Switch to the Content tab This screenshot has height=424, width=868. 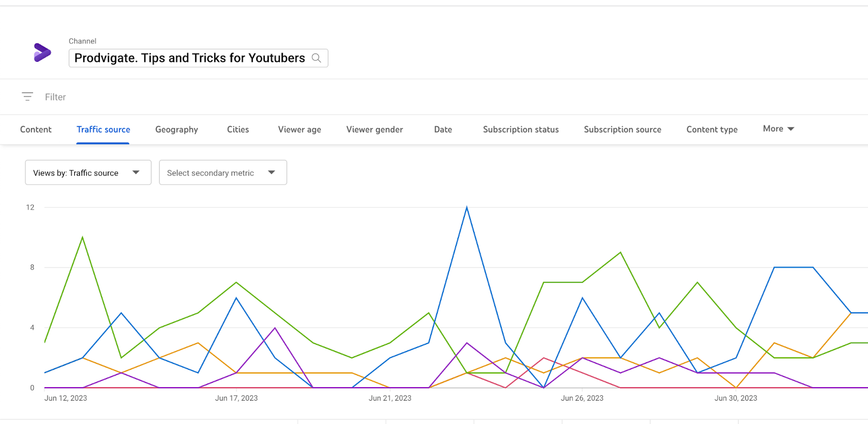coord(36,130)
